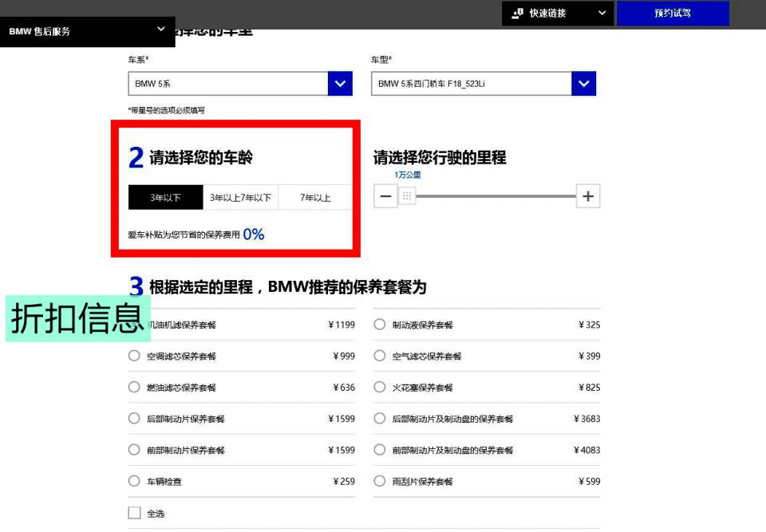
Task: Click the F18_523Li model combo box
Action: coord(484,84)
